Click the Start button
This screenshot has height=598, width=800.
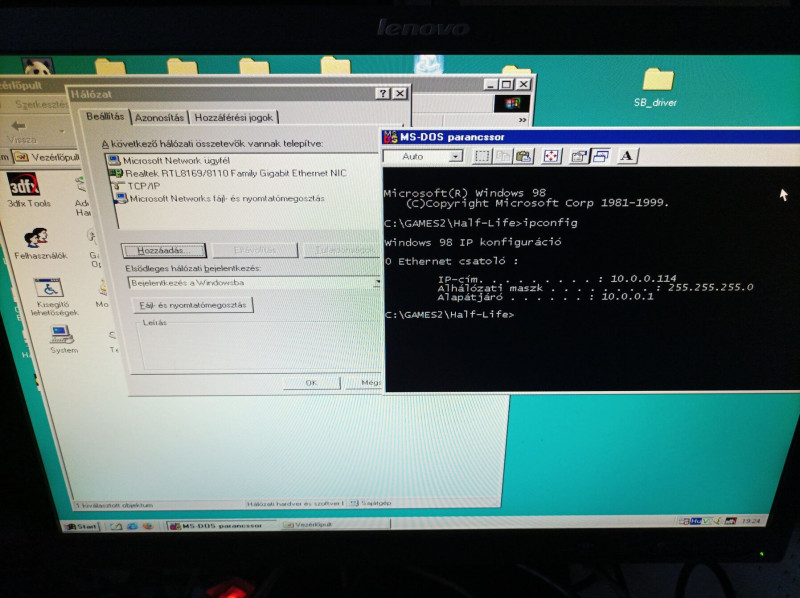point(81,526)
